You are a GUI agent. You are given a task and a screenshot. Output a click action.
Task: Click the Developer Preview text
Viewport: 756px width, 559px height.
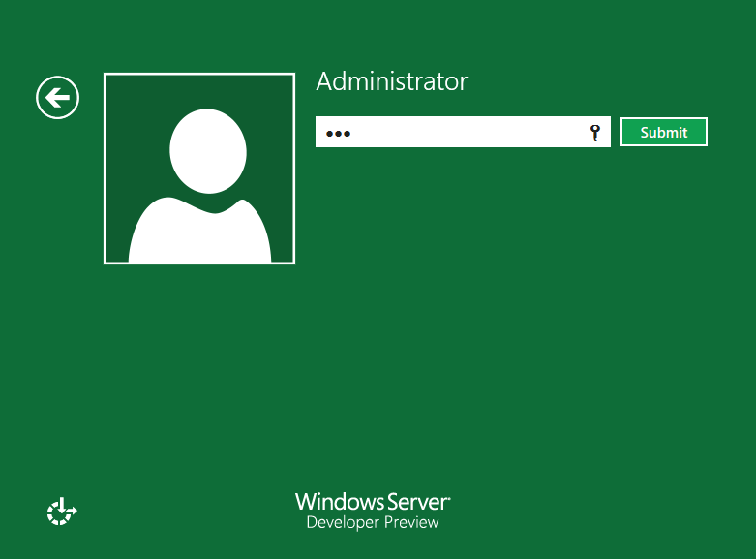(x=373, y=523)
